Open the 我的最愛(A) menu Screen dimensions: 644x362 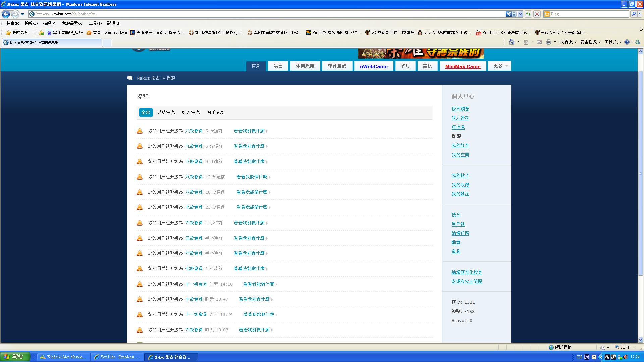[72, 23]
